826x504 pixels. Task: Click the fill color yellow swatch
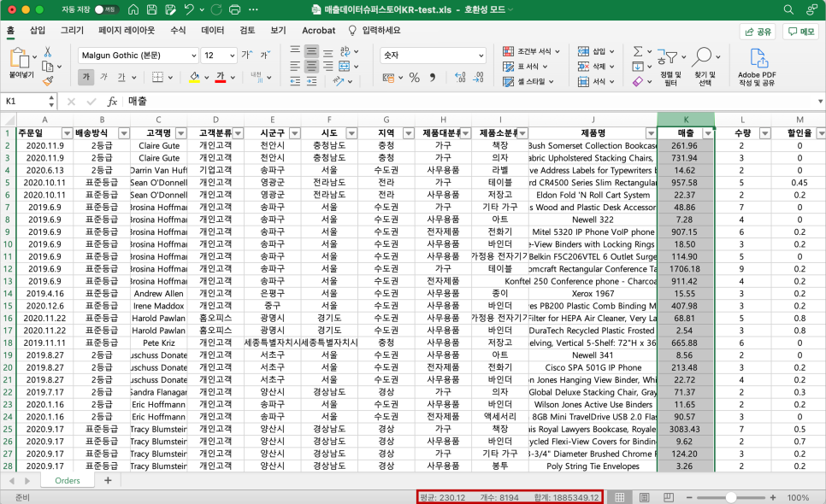[194, 78]
